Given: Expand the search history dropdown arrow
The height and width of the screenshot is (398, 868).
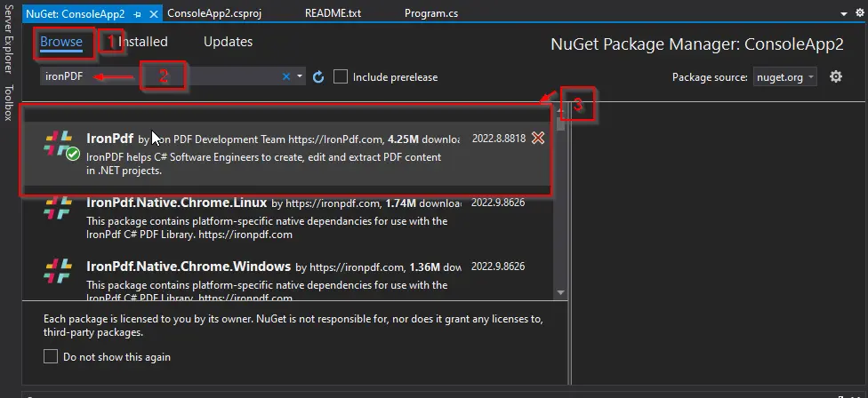Looking at the screenshot, I should 300,76.
